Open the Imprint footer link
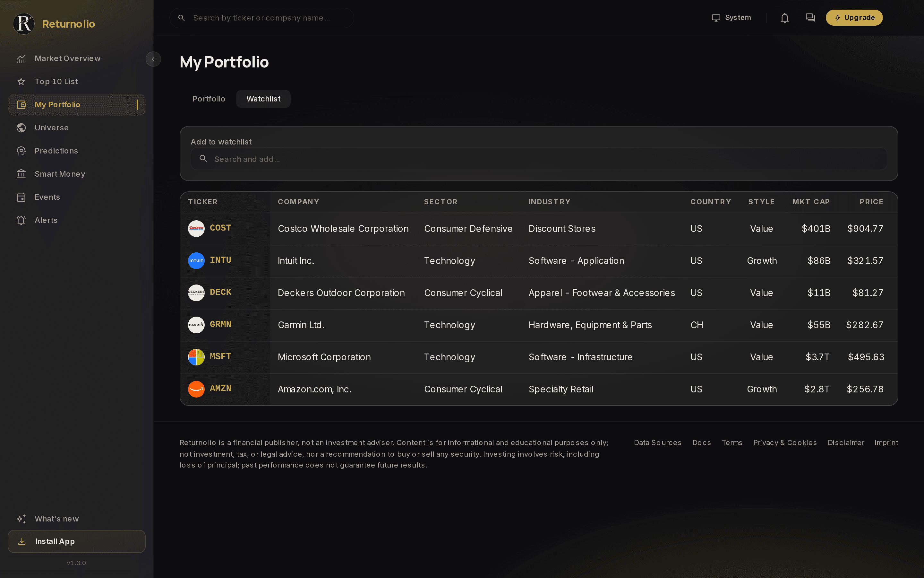The width and height of the screenshot is (924, 578). click(886, 443)
